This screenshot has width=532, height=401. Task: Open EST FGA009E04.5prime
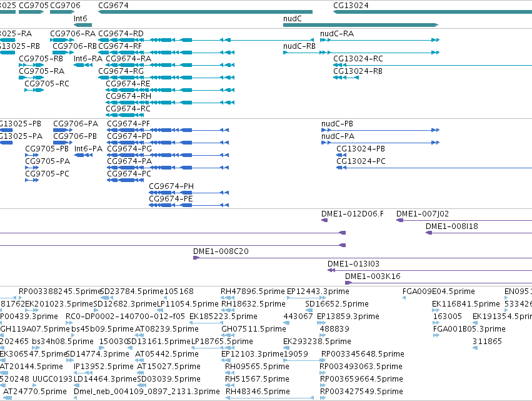point(439,292)
